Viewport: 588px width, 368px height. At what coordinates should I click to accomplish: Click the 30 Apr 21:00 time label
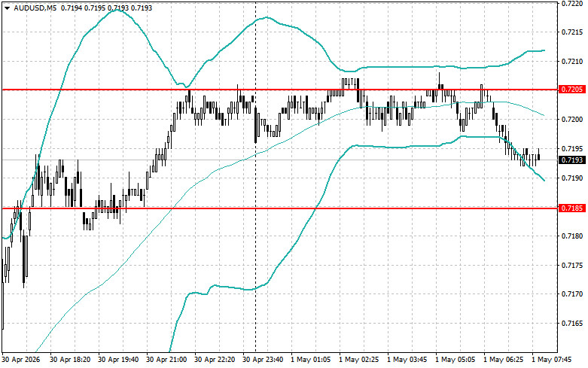[x=166, y=360]
